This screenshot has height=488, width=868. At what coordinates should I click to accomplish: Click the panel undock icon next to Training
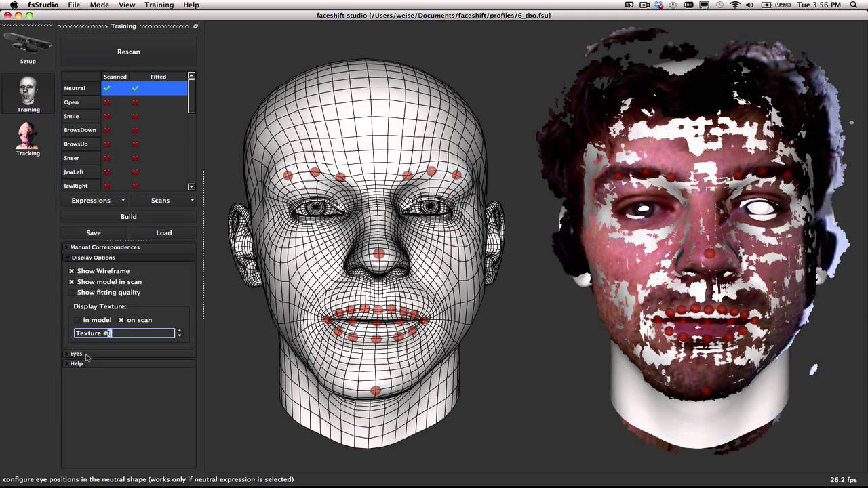point(195,26)
